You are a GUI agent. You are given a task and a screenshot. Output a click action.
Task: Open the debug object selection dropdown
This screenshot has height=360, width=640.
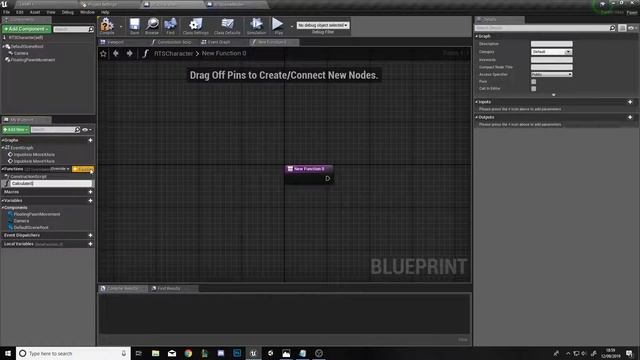pyautogui.click(x=323, y=25)
